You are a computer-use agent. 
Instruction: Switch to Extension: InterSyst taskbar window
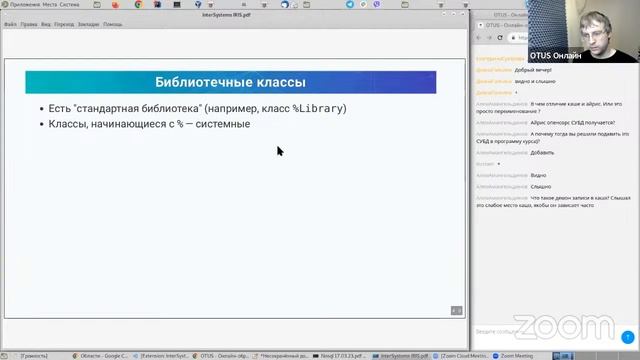click(161, 356)
